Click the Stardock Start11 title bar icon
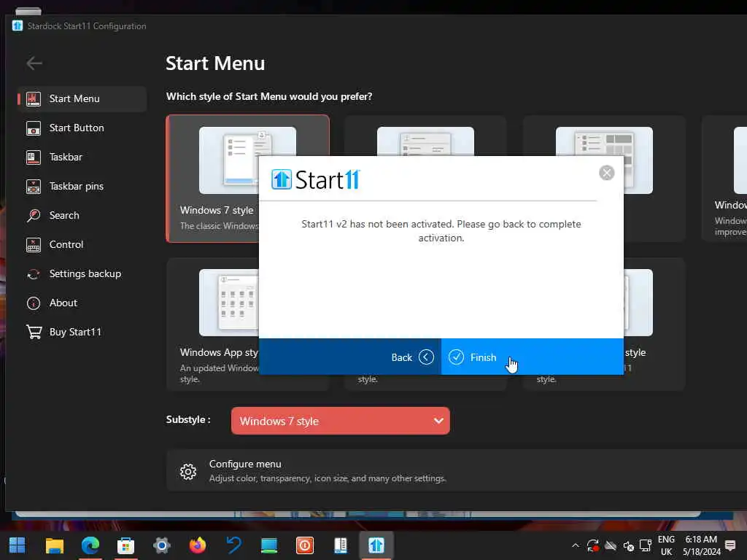 pos(18,26)
